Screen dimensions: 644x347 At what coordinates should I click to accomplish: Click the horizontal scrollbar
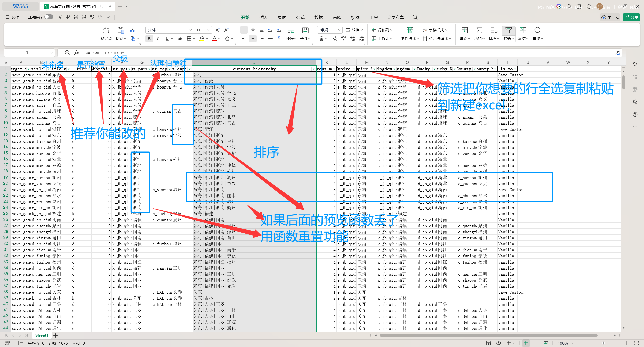[x=488, y=335]
